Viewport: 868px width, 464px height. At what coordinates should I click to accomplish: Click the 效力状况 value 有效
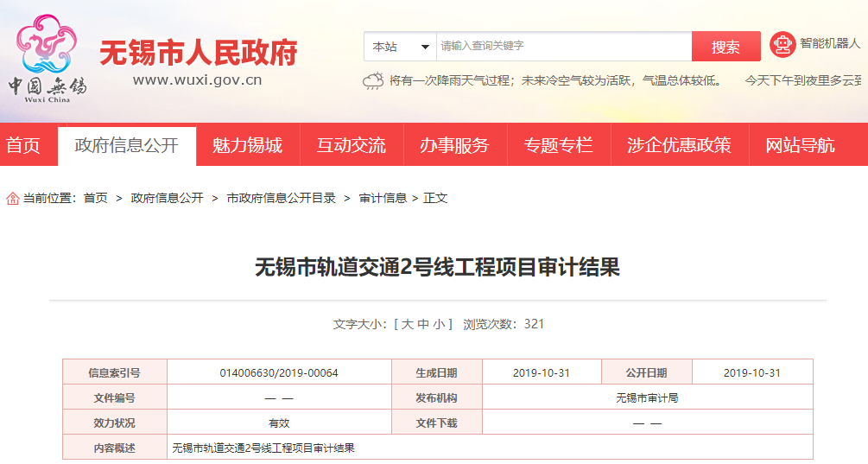tap(279, 423)
